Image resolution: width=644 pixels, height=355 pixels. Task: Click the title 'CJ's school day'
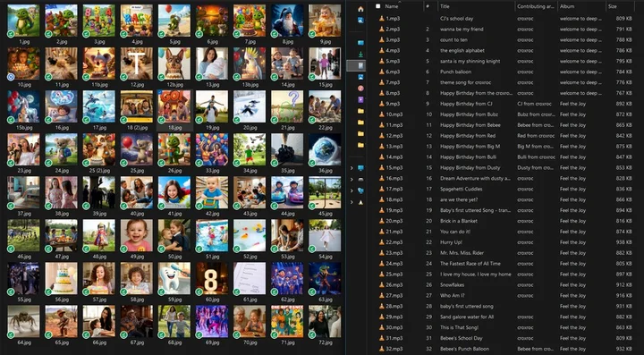pos(456,19)
